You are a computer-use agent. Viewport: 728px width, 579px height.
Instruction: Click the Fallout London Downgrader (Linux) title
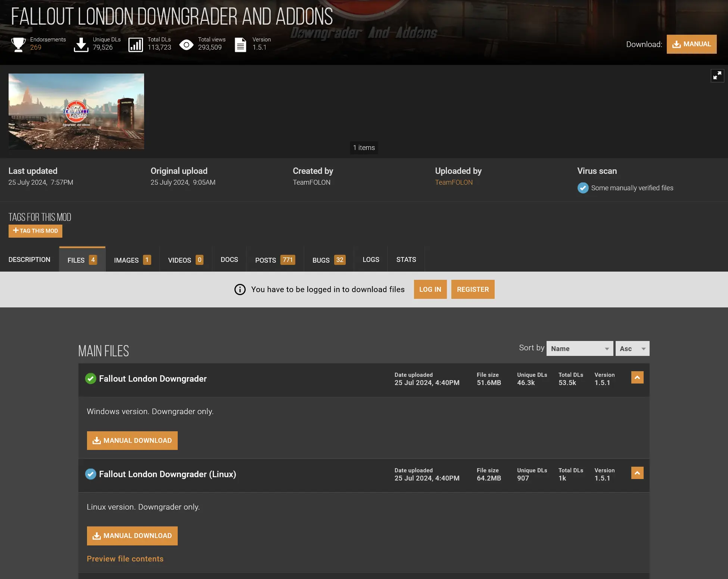168,474
